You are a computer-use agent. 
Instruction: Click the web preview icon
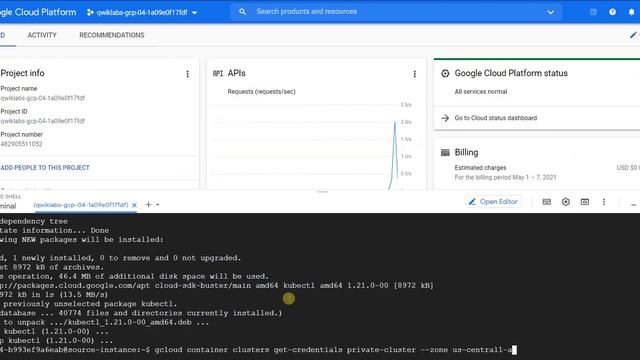[585, 202]
